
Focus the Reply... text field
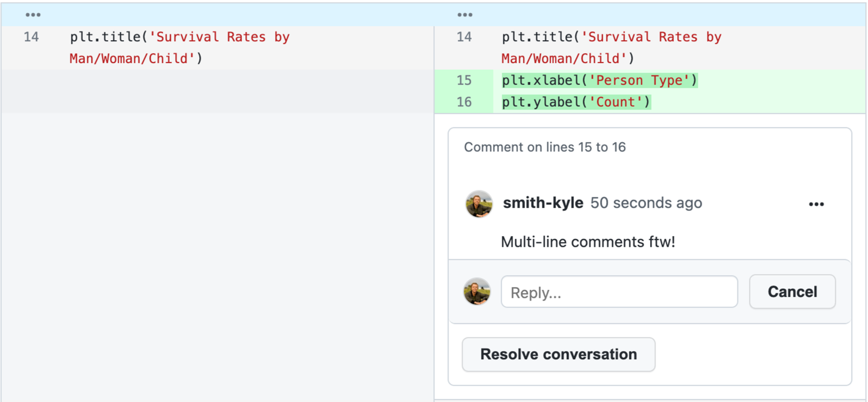[x=619, y=292]
